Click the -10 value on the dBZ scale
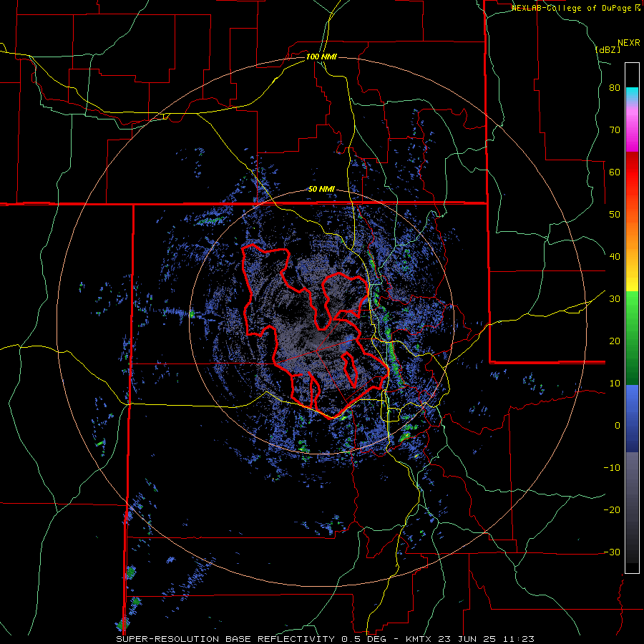The height and width of the screenshot is (644, 644). (612, 468)
